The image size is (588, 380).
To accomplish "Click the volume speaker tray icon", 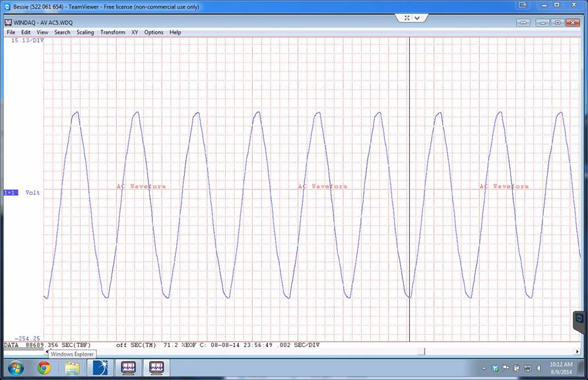I will click(x=539, y=369).
